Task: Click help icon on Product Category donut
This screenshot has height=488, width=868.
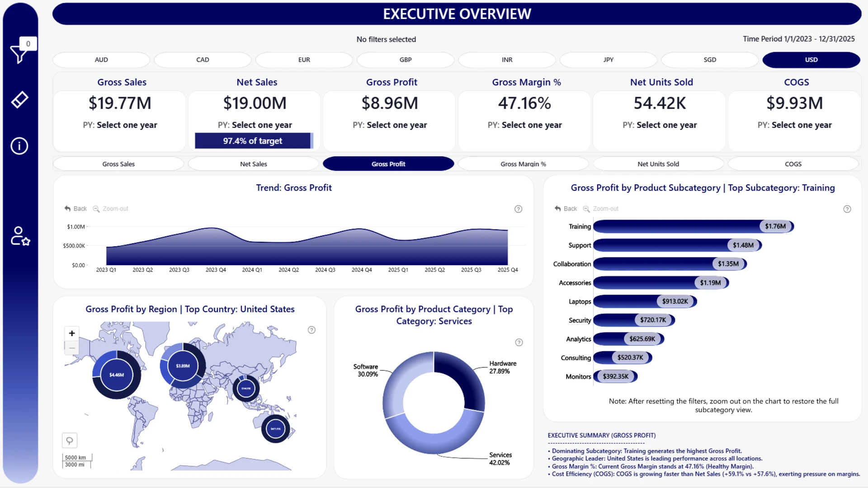Action: 519,343
